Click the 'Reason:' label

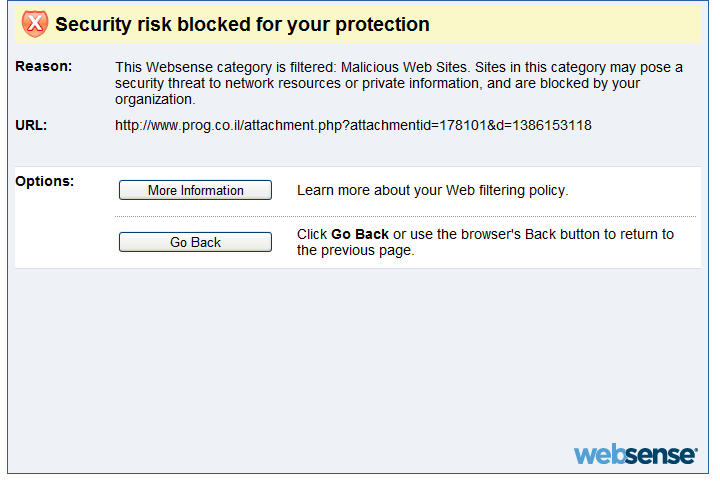click(44, 67)
